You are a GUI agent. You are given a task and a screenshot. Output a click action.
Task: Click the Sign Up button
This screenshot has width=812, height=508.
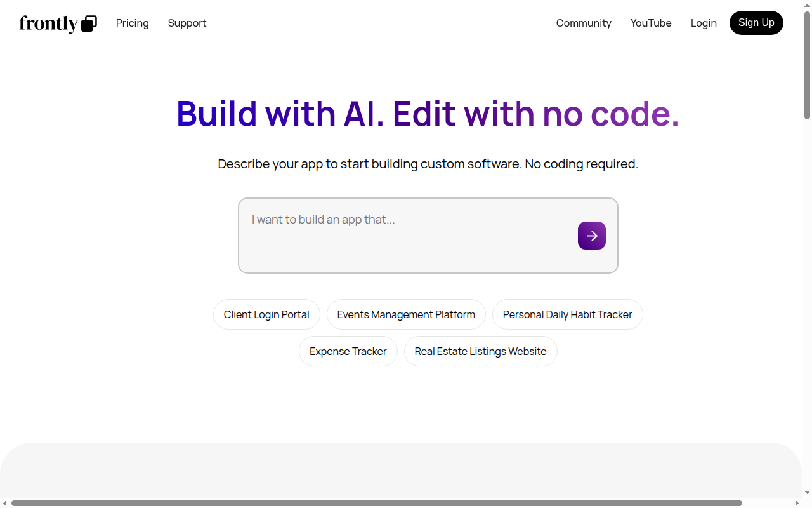(x=756, y=23)
